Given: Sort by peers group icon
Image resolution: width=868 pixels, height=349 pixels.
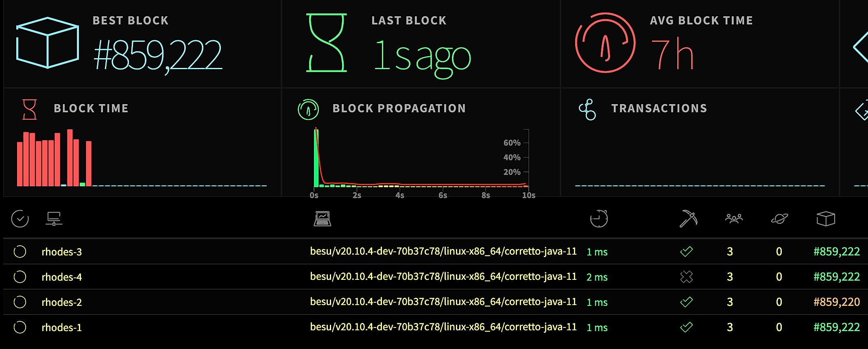Looking at the screenshot, I should (x=734, y=219).
